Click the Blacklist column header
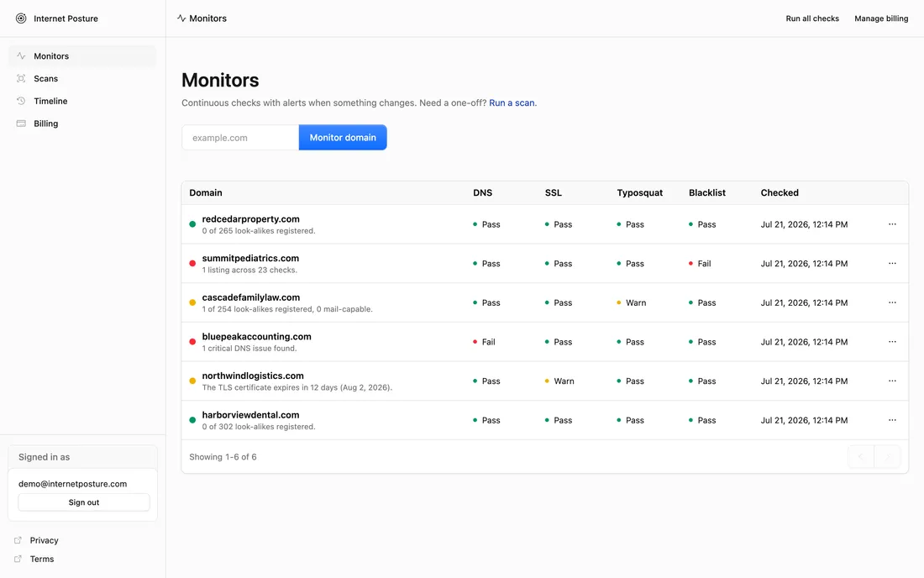This screenshot has height=578, width=924. [x=707, y=192]
